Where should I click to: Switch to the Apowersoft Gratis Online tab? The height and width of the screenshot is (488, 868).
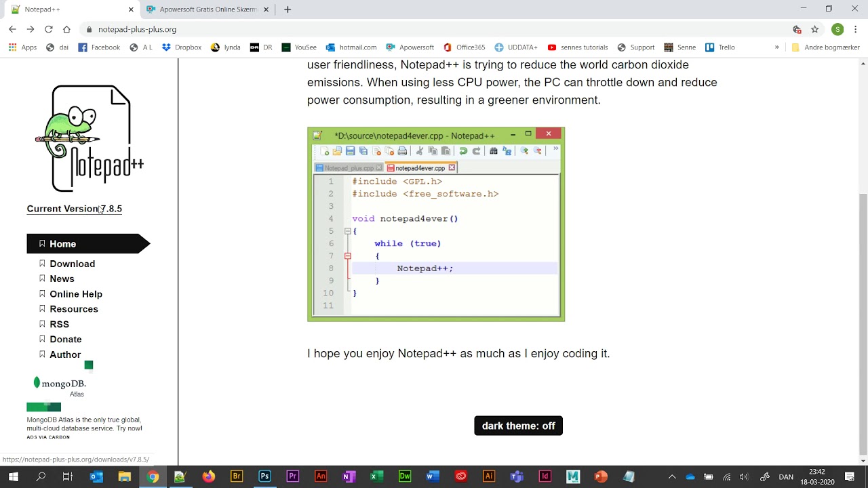(208, 9)
